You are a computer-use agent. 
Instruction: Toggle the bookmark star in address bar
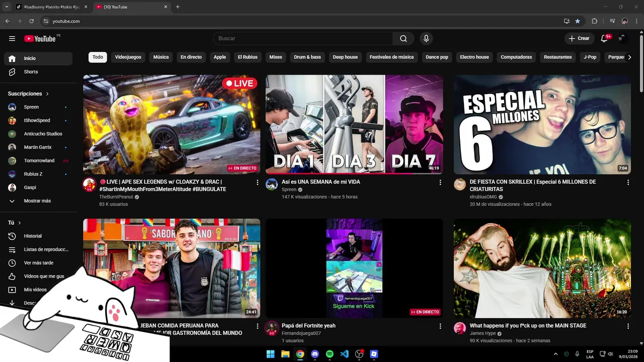(x=578, y=21)
